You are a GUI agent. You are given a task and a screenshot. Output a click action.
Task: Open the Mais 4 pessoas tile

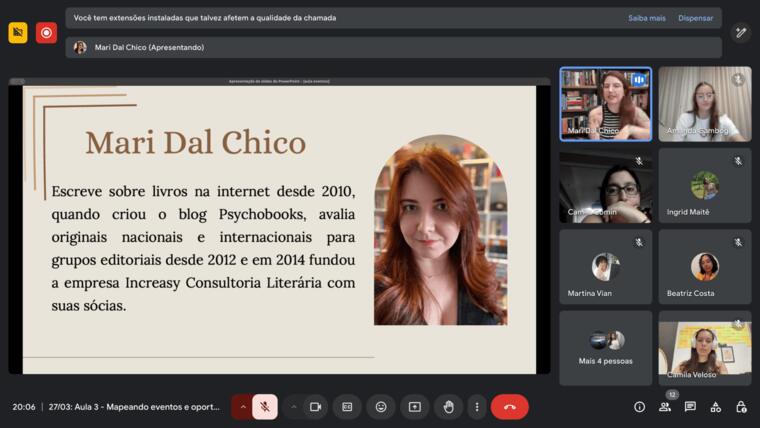pyautogui.click(x=605, y=348)
